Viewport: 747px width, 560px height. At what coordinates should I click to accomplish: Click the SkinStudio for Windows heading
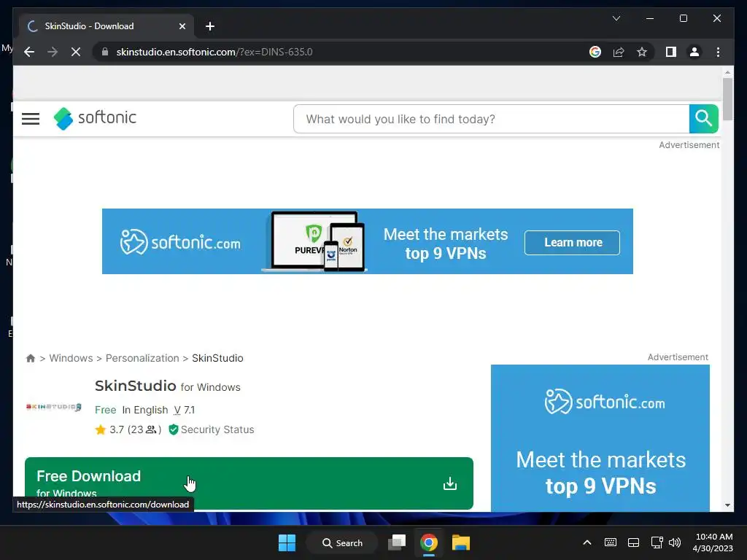pyautogui.click(x=167, y=386)
